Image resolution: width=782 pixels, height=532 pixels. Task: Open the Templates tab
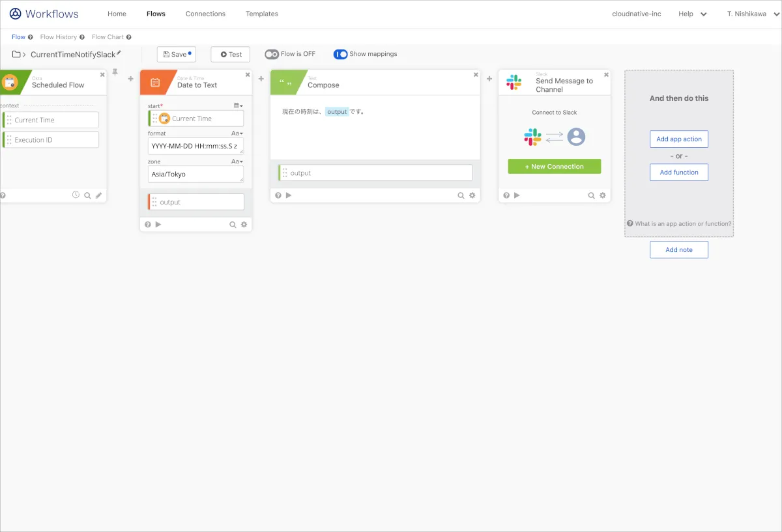point(262,14)
